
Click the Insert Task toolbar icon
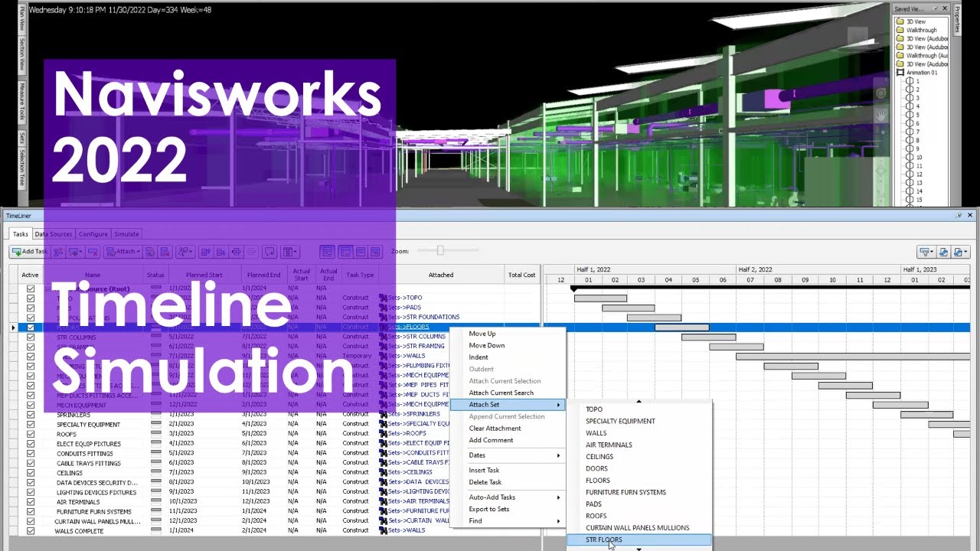58,252
